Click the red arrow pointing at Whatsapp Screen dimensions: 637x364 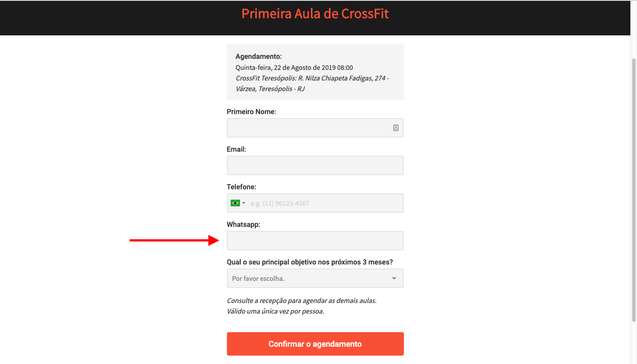tap(174, 240)
